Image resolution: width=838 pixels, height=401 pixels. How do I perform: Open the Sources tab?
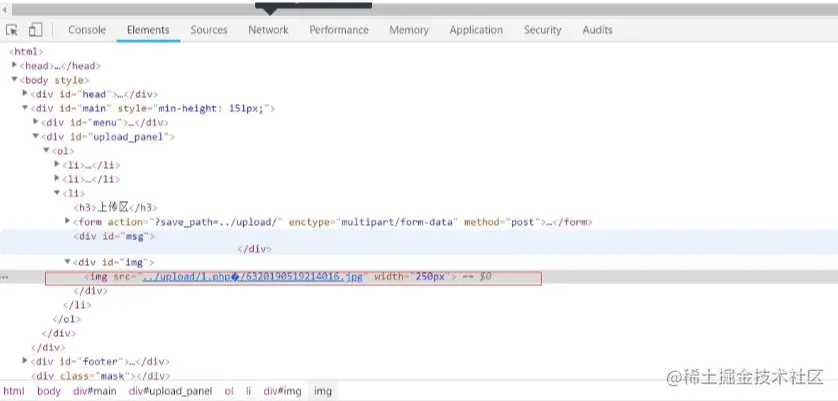coord(209,30)
